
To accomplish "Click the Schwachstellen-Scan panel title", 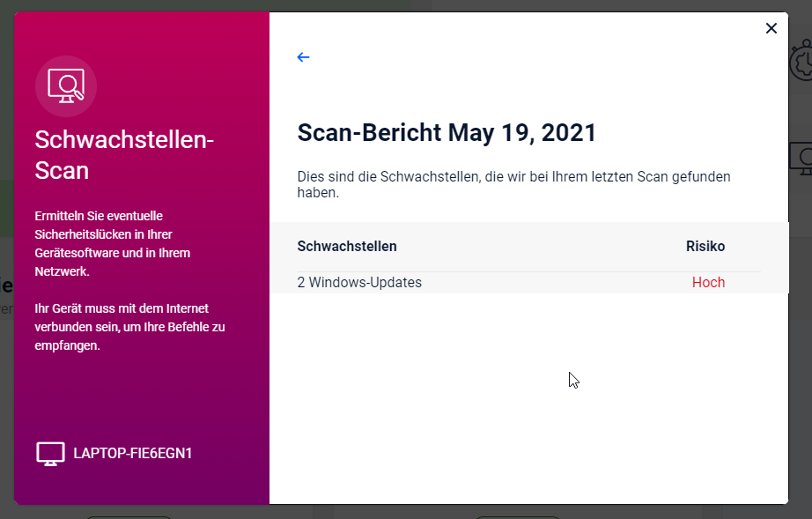I will click(124, 154).
